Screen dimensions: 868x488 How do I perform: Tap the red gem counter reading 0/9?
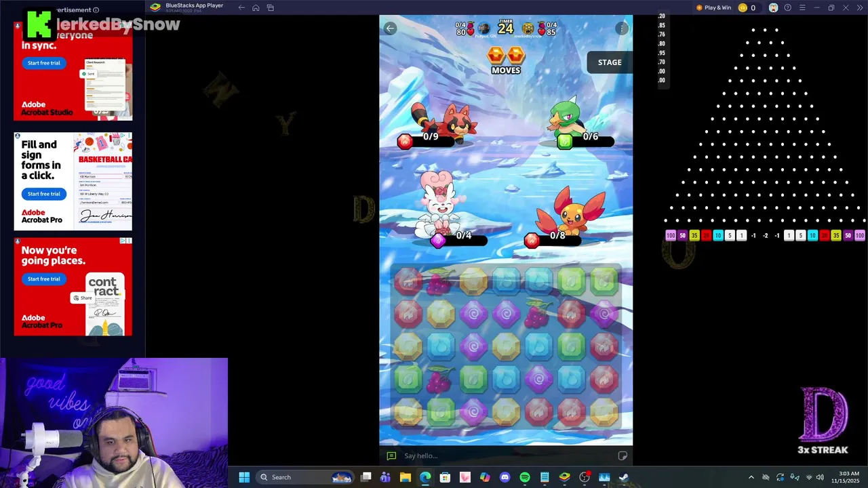pyautogui.click(x=427, y=140)
